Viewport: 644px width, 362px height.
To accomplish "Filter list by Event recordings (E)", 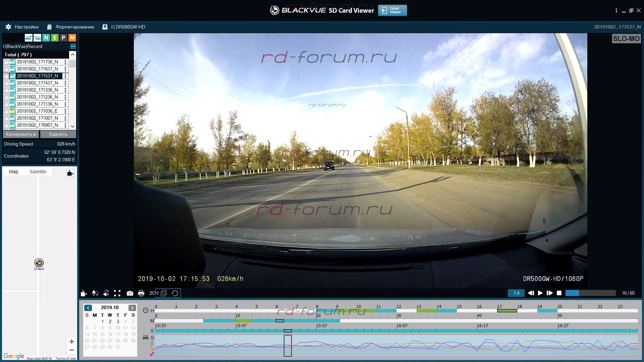I will 55,38.
